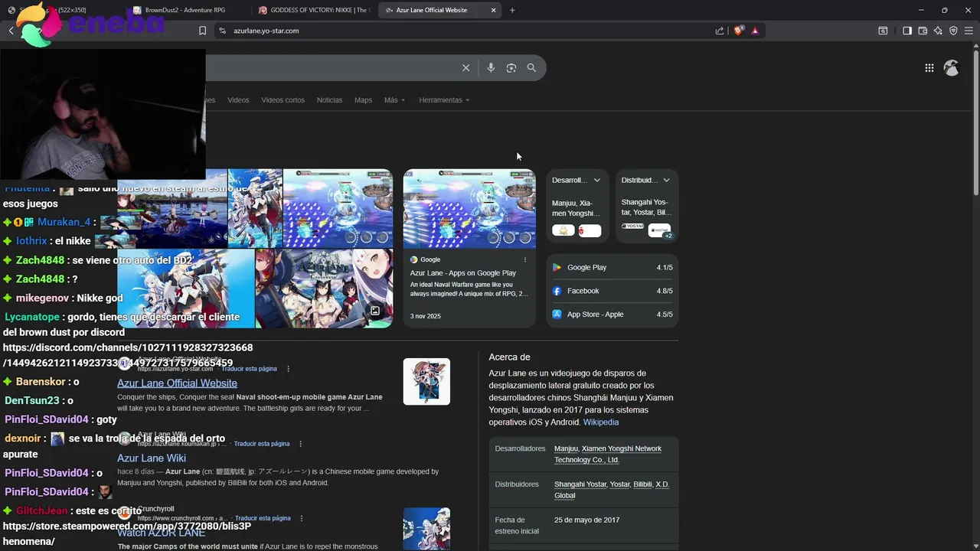Open Azur Lane - Apps on Google Play card title

[x=463, y=273]
